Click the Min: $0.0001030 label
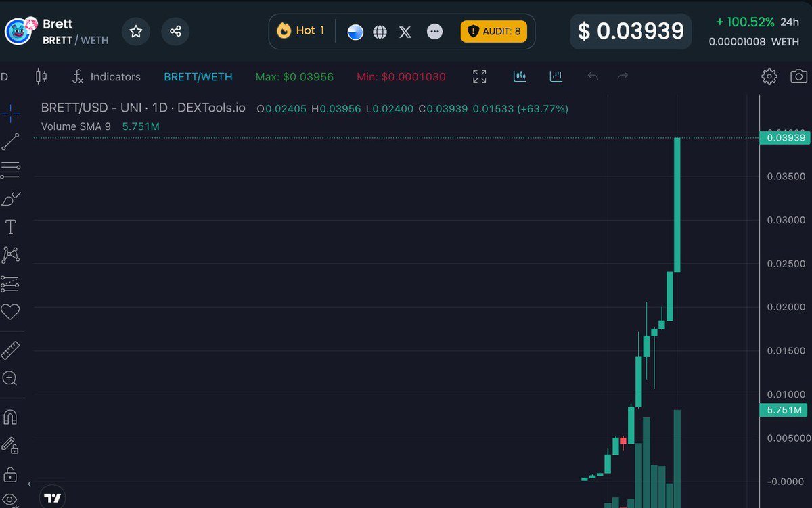Screen dimensions: 812x508 pyautogui.click(x=401, y=76)
